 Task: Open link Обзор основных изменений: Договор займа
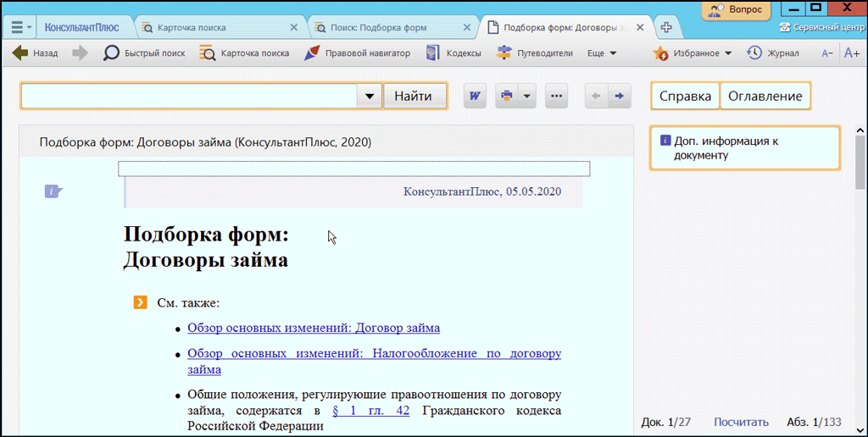[314, 328]
